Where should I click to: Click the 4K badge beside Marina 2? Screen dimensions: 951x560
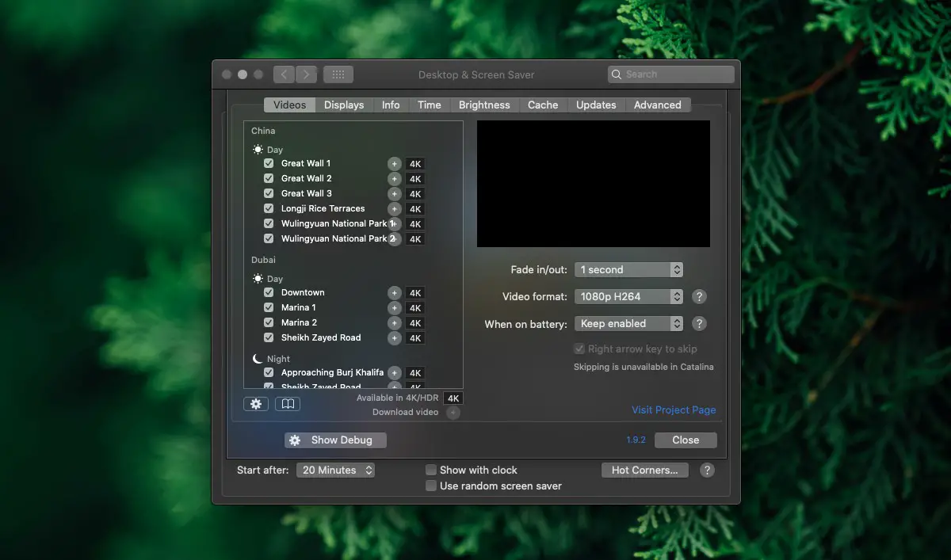pyautogui.click(x=415, y=323)
